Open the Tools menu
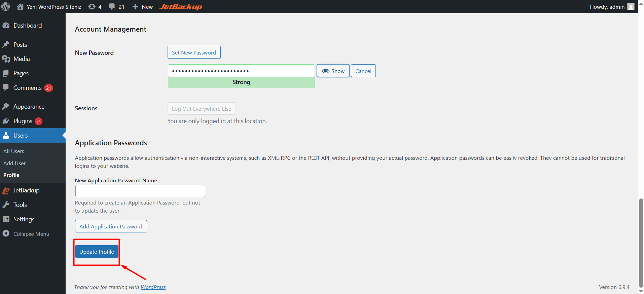 [x=20, y=205]
